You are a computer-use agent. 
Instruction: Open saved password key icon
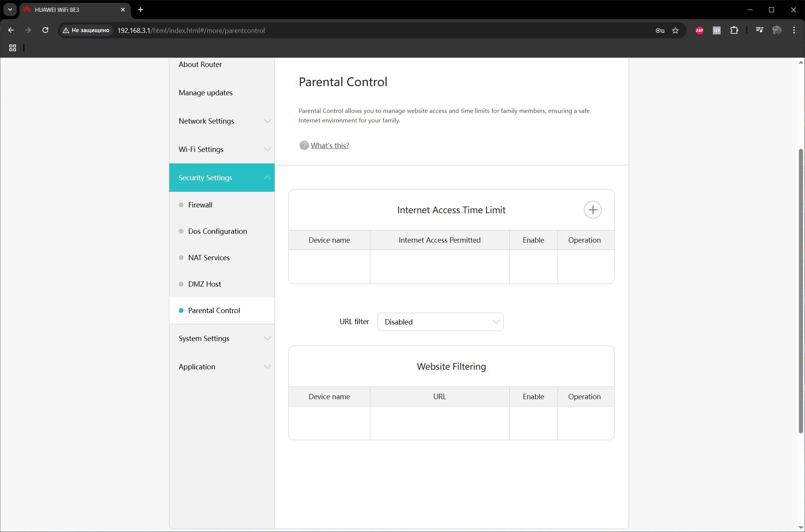[659, 30]
